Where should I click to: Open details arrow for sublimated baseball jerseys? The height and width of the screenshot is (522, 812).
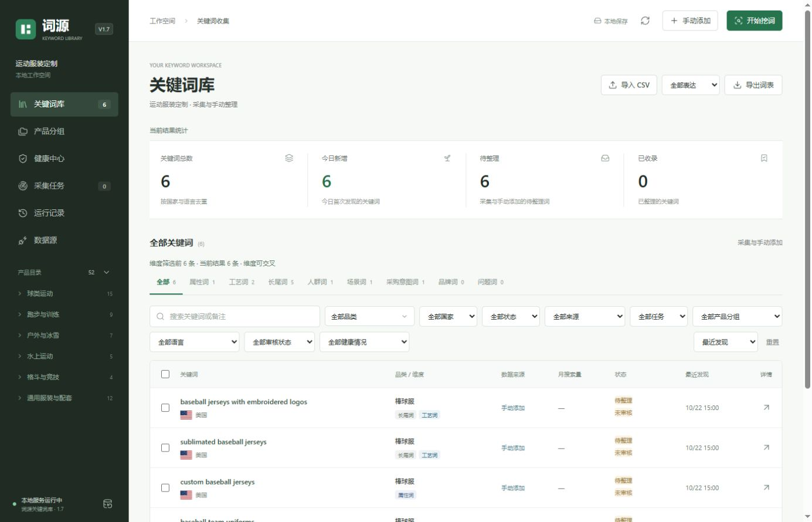766,448
